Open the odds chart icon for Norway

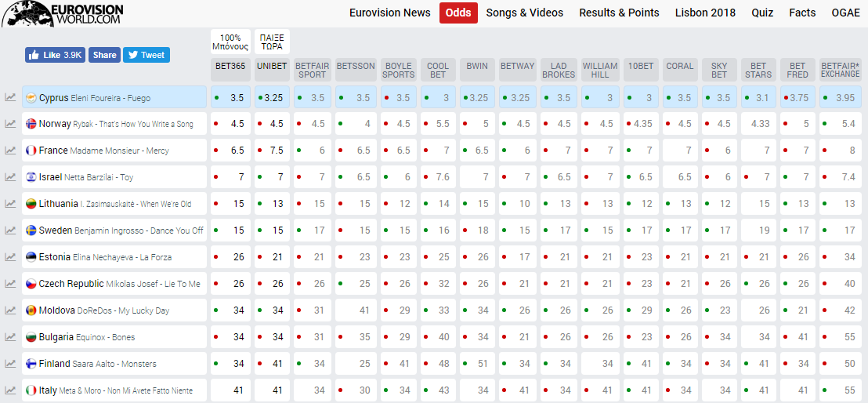(10, 124)
